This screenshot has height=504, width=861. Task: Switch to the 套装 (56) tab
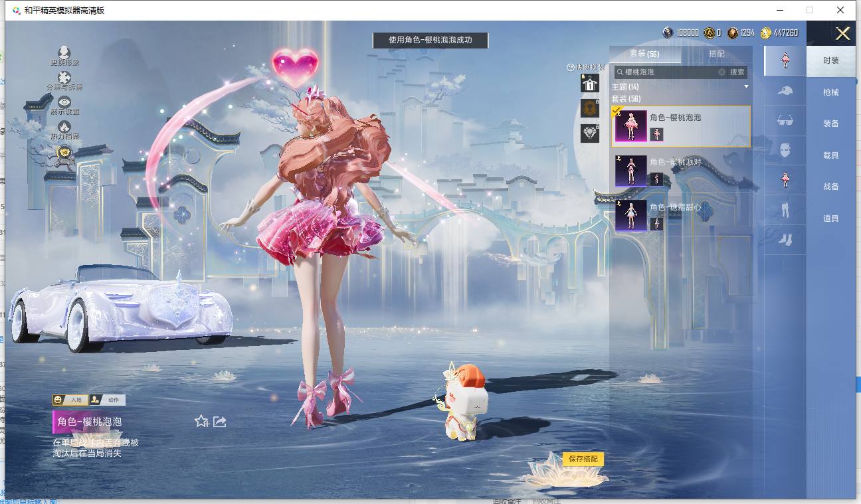(644, 54)
